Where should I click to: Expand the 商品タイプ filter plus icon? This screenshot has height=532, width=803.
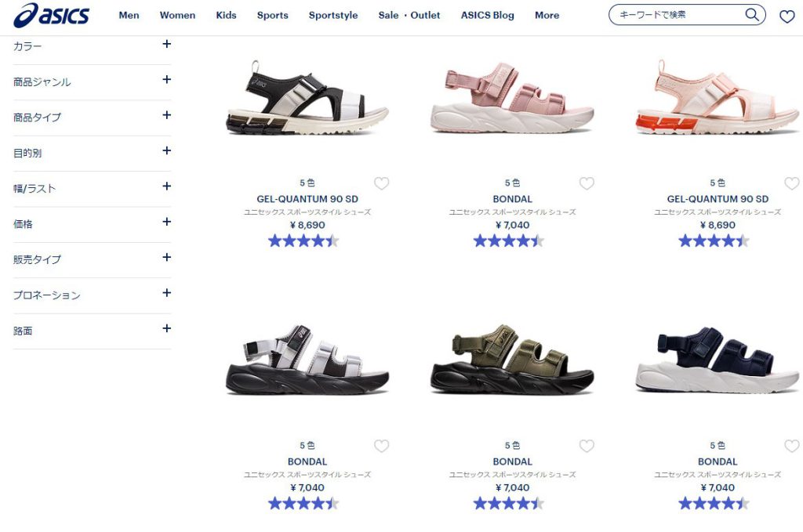166,115
